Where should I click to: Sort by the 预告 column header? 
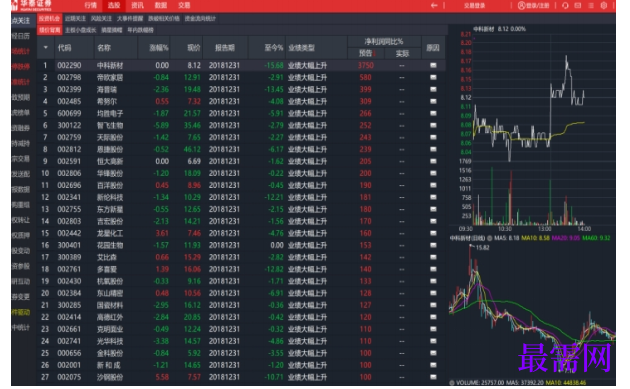point(366,53)
